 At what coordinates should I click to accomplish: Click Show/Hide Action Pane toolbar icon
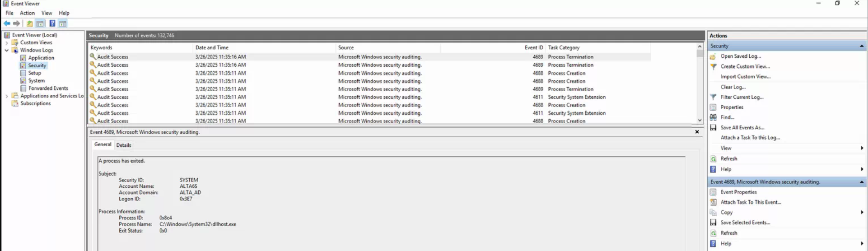(x=63, y=23)
